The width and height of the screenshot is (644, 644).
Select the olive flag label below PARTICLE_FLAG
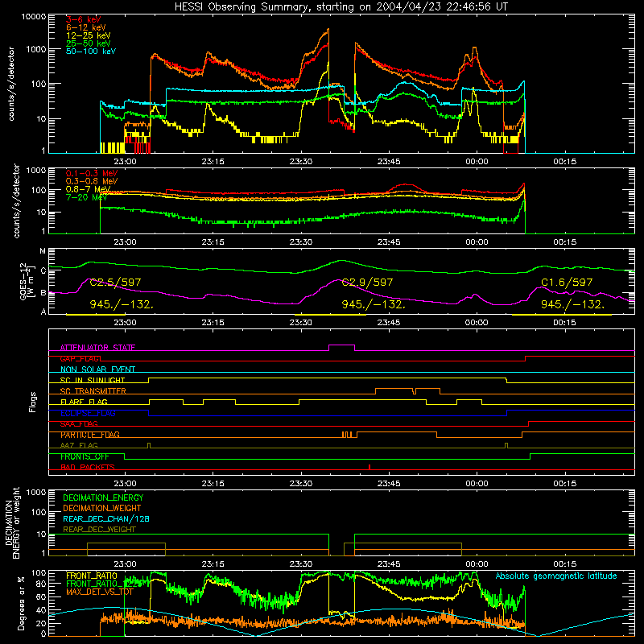[79, 445]
